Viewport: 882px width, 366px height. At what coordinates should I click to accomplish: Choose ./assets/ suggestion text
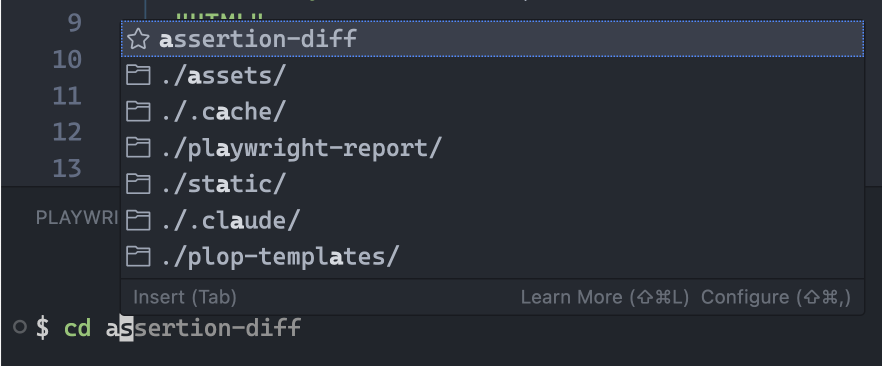pos(223,75)
